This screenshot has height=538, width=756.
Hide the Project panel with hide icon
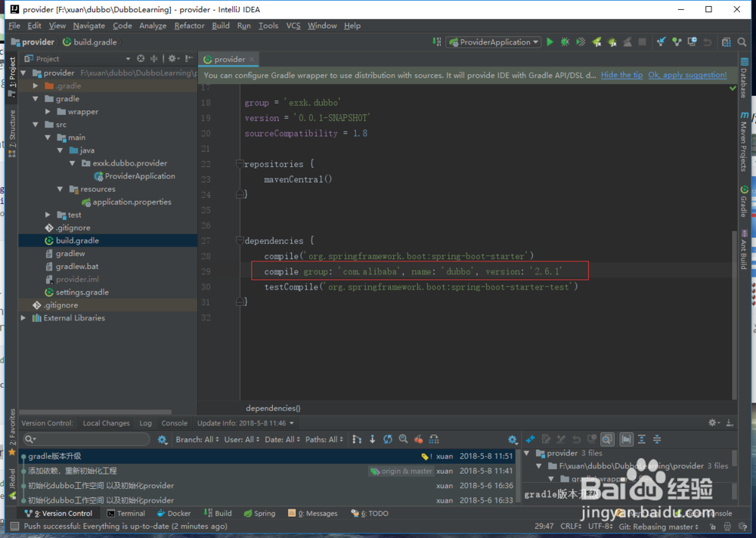click(188, 58)
